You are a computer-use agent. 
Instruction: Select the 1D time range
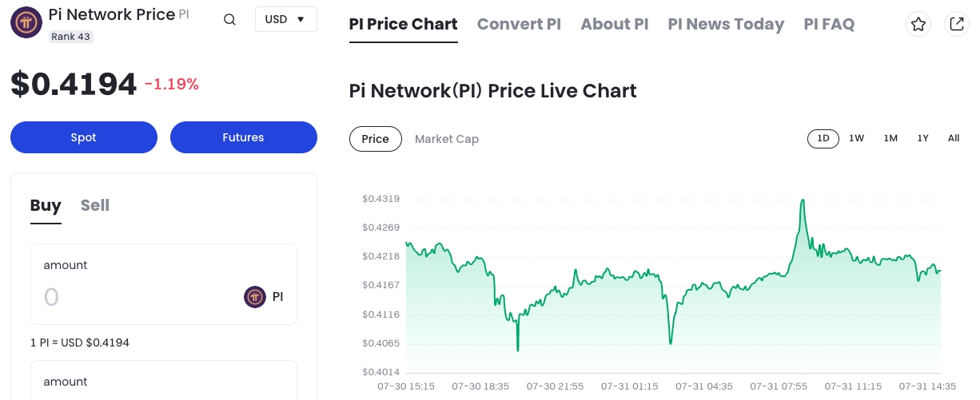tap(823, 138)
